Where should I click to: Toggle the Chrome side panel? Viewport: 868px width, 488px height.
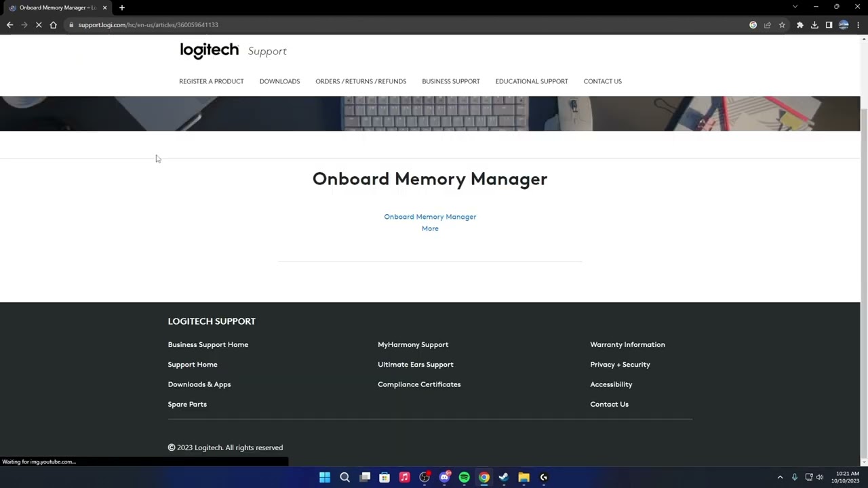[x=829, y=25]
